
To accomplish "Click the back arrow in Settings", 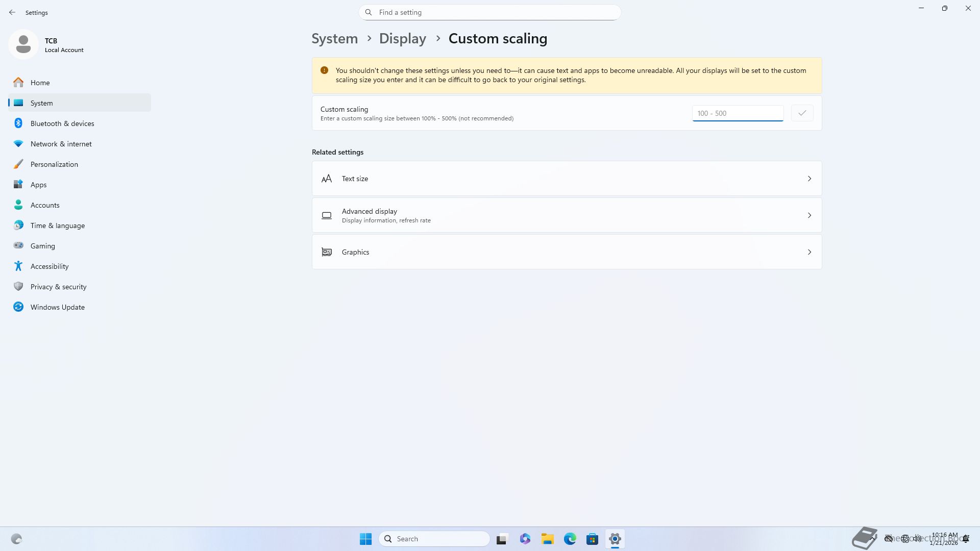I will pyautogui.click(x=12, y=12).
